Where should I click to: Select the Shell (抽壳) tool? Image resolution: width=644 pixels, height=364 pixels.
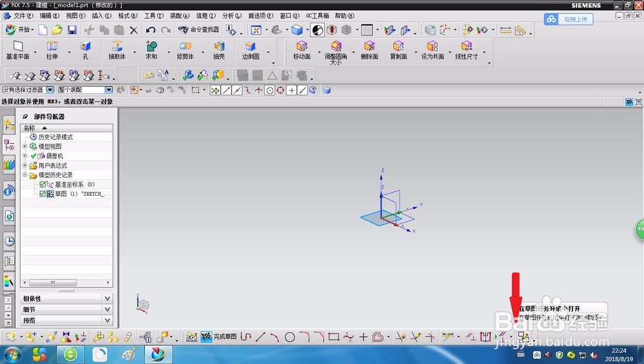point(219,50)
